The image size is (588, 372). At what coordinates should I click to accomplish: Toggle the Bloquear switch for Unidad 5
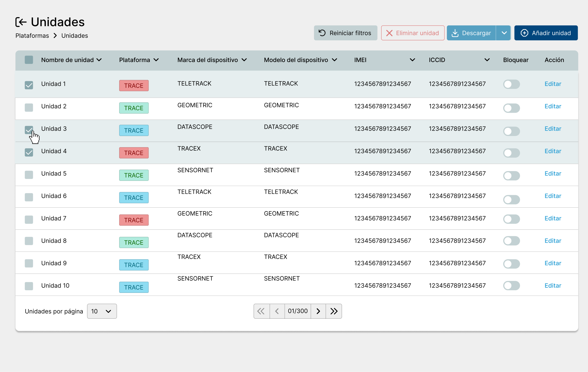pyautogui.click(x=511, y=175)
